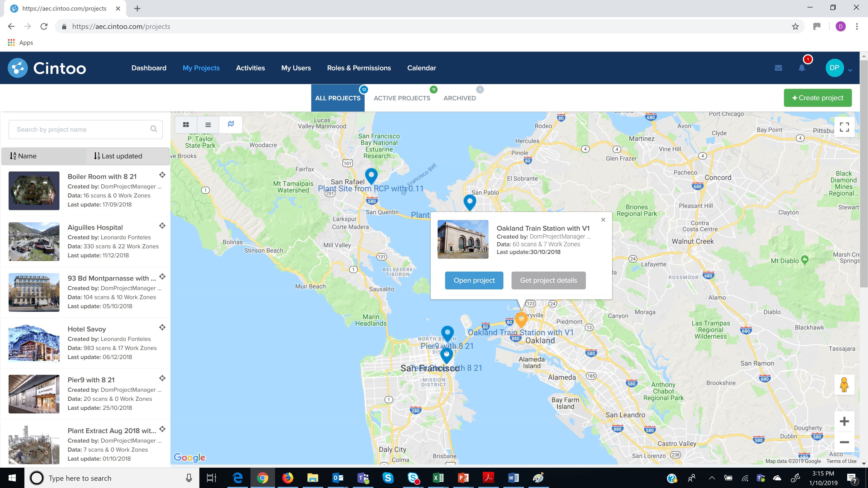Screen dimensions: 868x488
Task: Close the Oakland Train Station popup
Action: coord(603,220)
